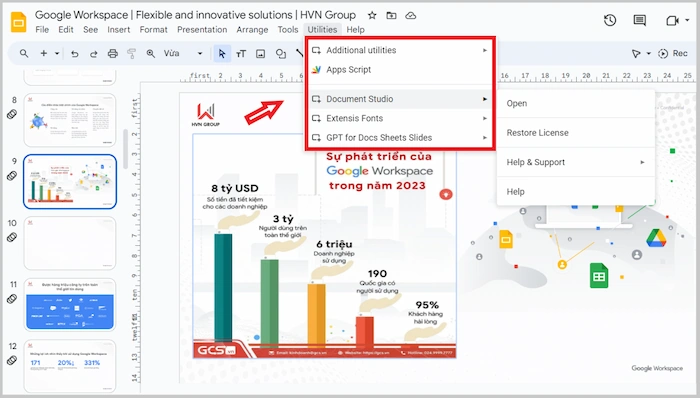Click the presentation title text
The image size is (700, 398).
pos(195,15)
